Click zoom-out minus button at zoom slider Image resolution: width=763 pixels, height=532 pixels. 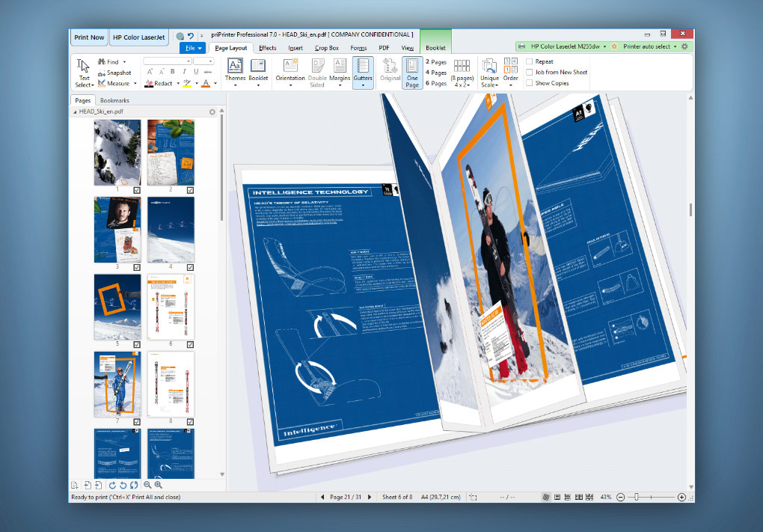pos(620,497)
